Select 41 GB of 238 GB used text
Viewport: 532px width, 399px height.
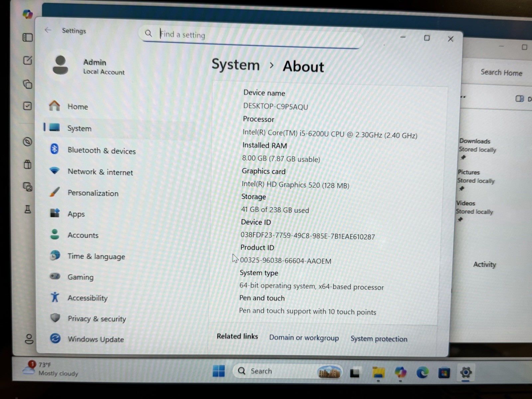(x=275, y=210)
